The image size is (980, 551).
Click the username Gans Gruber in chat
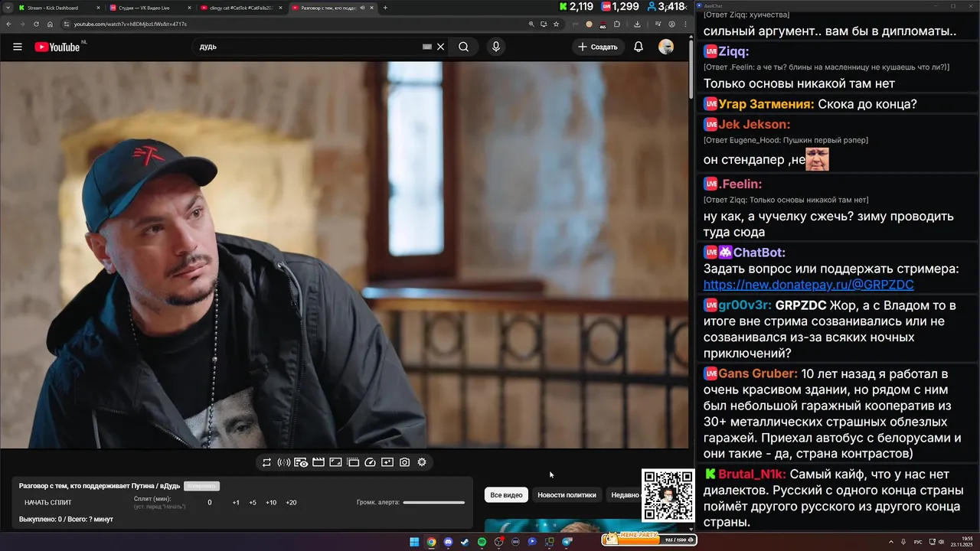758,373
